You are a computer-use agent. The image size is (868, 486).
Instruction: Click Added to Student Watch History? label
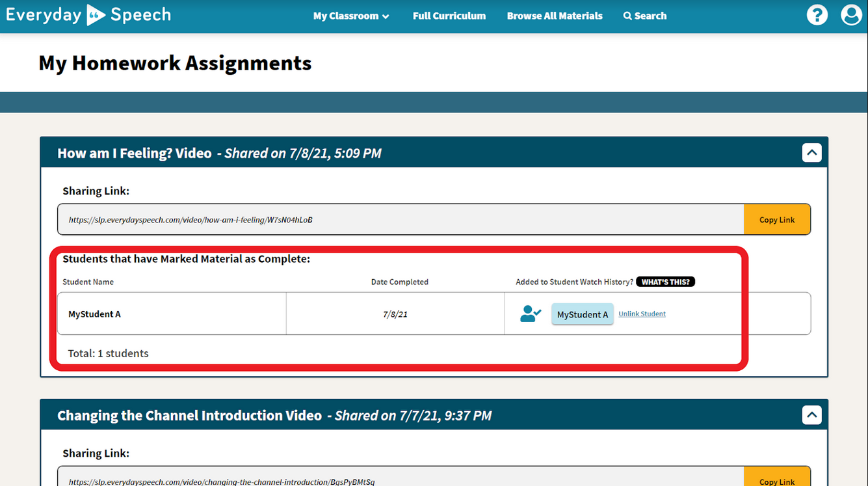pos(574,282)
